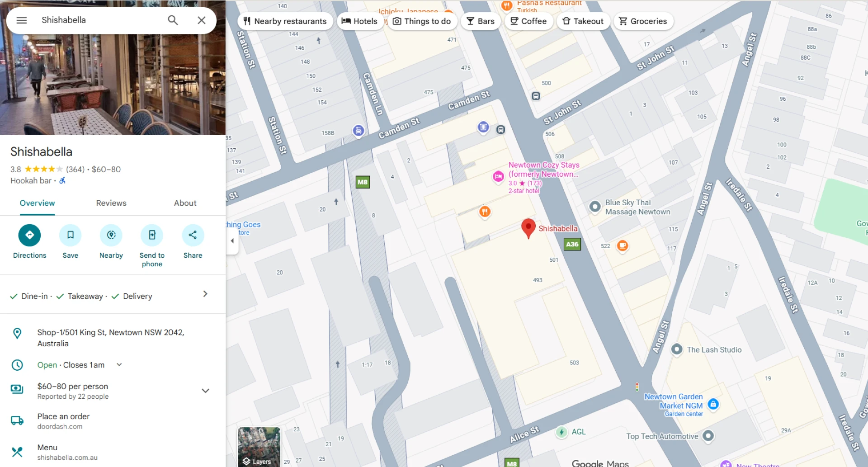Open the dine-in and takeaway service options arrow
Screen dimensions: 868x467
[x=205, y=294]
